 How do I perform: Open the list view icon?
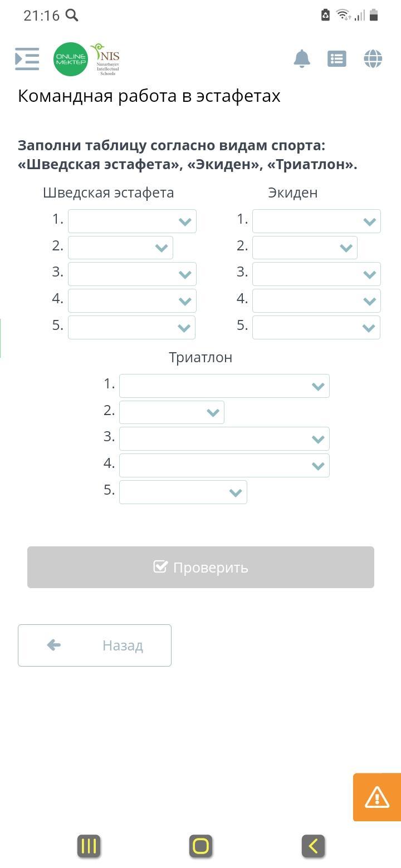click(x=337, y=58)
